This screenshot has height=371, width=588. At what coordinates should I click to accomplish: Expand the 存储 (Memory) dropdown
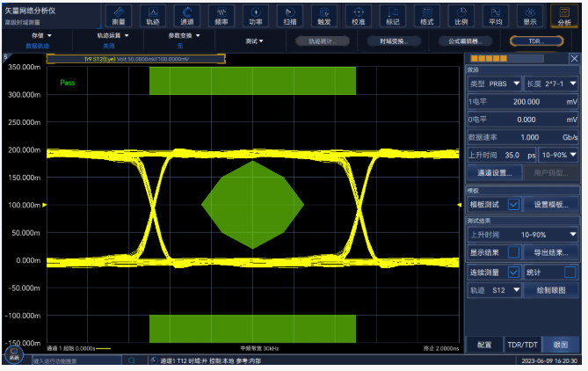click(x=41, y=36)
